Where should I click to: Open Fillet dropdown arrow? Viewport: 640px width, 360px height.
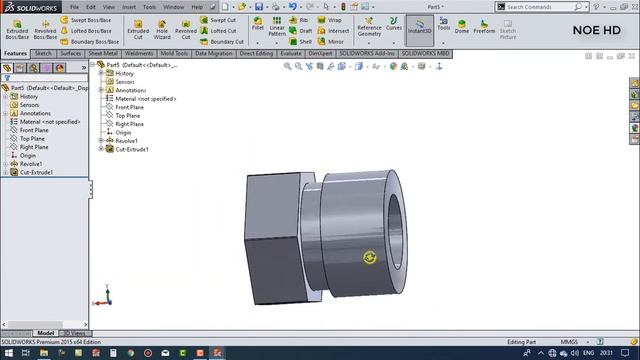tap(258, 43)
